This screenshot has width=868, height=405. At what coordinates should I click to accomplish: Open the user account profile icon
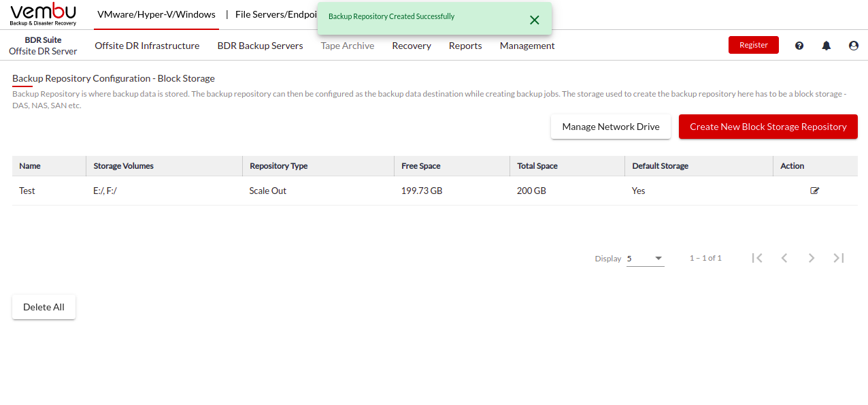click(854, 46)
